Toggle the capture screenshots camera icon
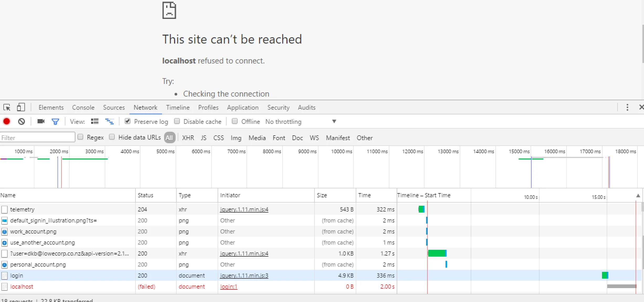The image size is (644, 302). click(x=41, y=121)
